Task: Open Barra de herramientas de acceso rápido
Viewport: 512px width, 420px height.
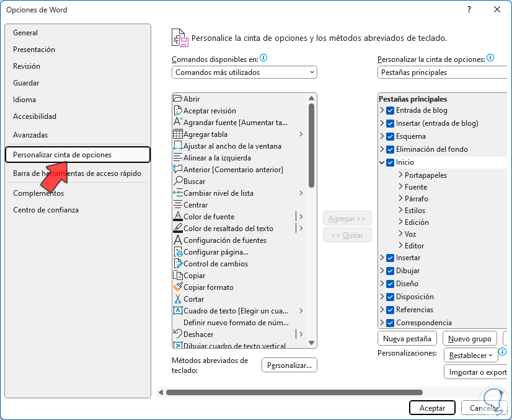Action: pyautogui.click(x=77, y=173)
